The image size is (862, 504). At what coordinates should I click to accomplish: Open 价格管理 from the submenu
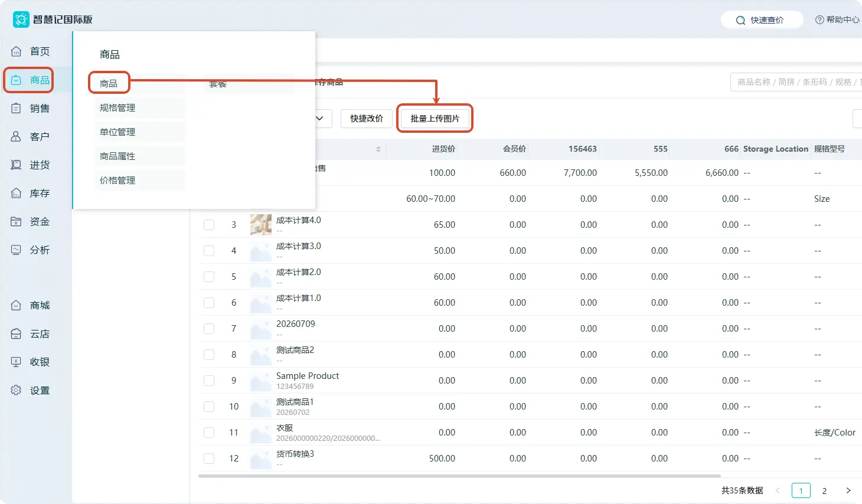pos(139,181)
